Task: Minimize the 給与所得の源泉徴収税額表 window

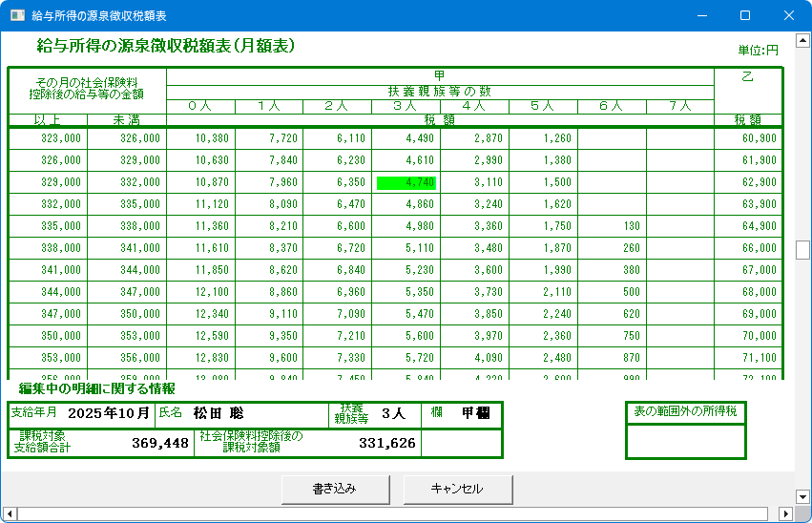Action: tap(701, 15)
